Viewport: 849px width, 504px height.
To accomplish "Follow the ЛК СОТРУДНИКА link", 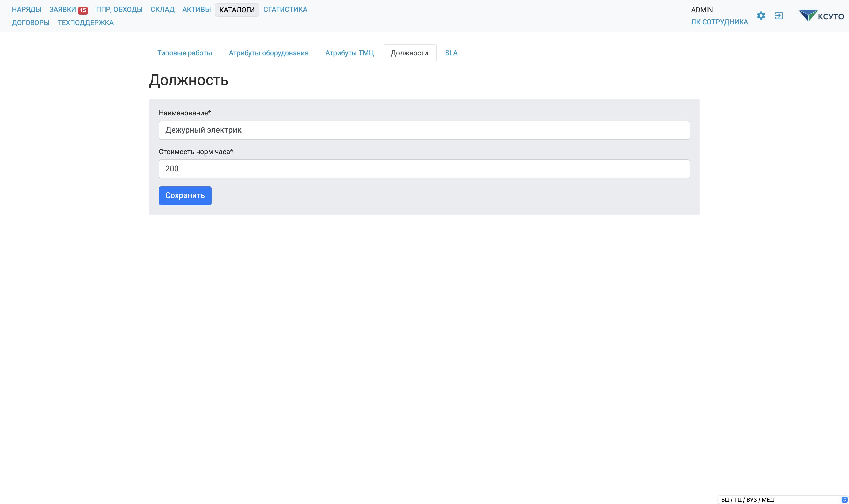I will pyautogui.click(x=719, y=22).
